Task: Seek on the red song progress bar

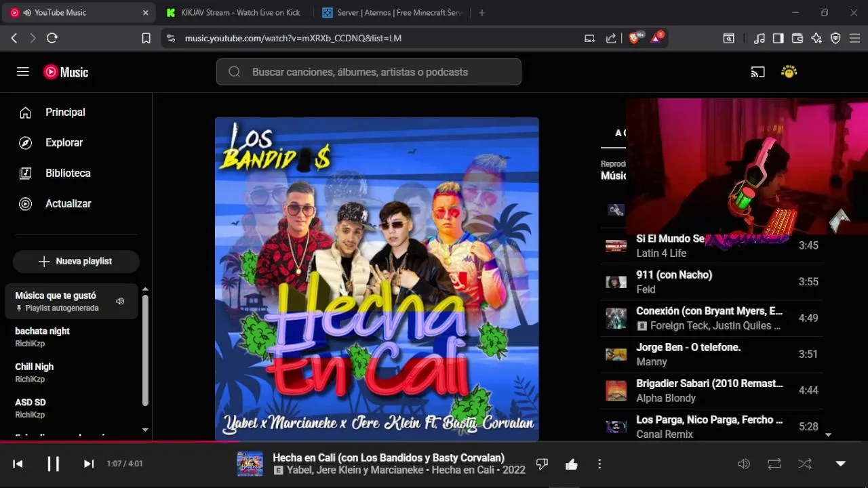Action: click(434, 442)
